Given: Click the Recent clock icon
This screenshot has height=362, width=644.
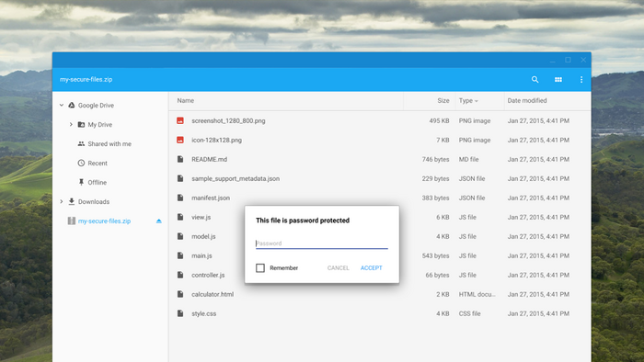Looking at the screenshot, I should click(x=81, y=164).
